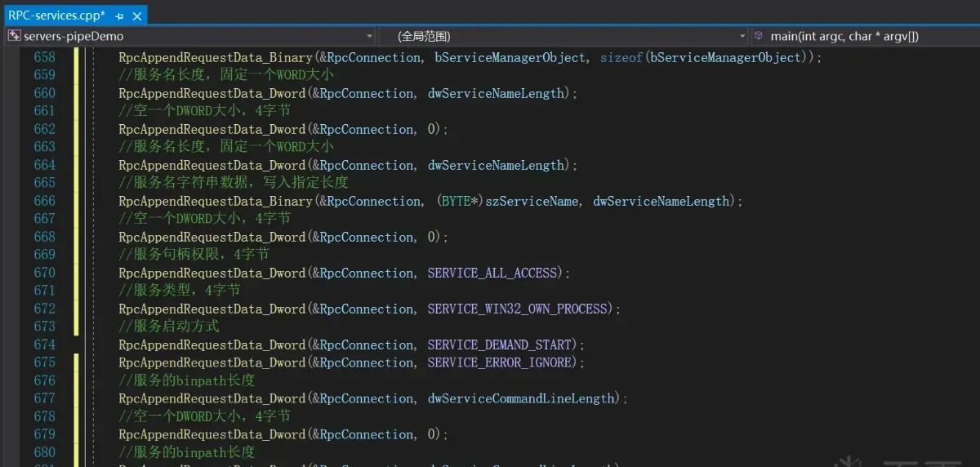Click RpcAppendRequestData_Binary on line 658
980x467 pixels.
tap(216, 57)
